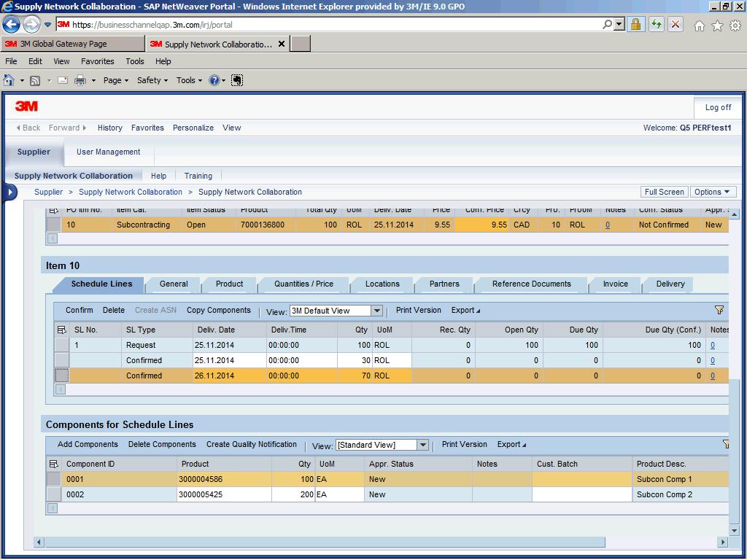Click the select-all icon in Components table header
This screenshot has height=560, width=747.
tap(53, 464)
